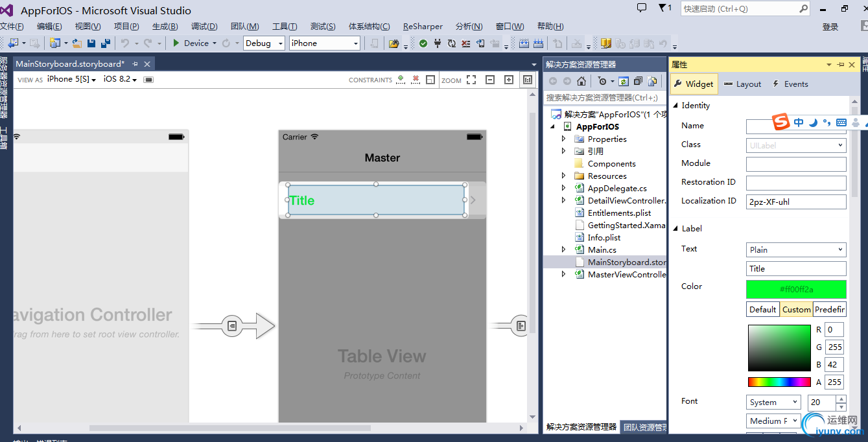
Task: Open the ReSharper menu
Action: (x=423, y=27)
